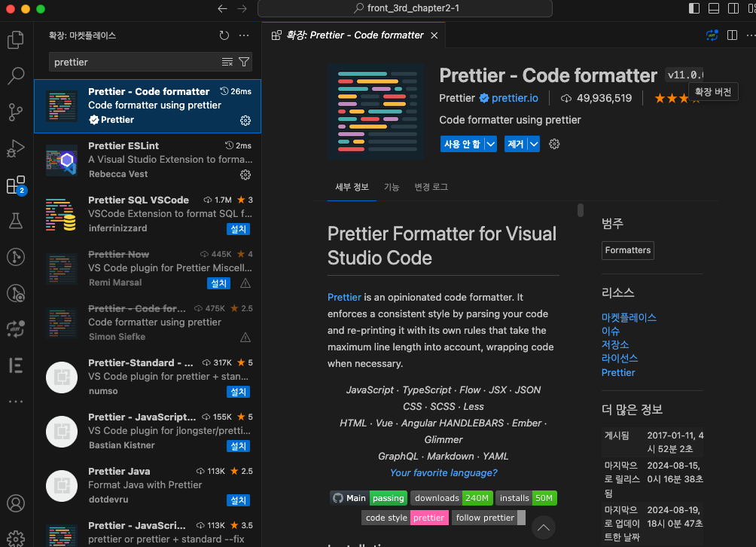Viewport: 756px width, 547px height.
Task: Refresh the extensions marketplace list
Action: pyautogui.click(x=224, y=35)
